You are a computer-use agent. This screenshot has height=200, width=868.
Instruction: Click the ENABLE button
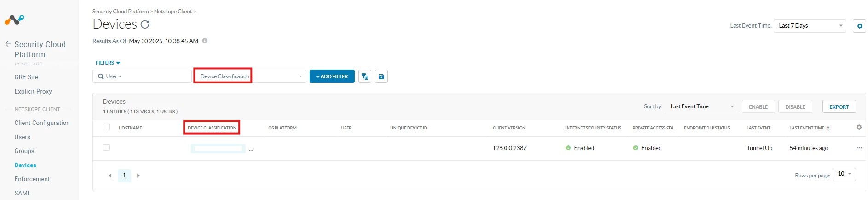click(x=758, y=106)
